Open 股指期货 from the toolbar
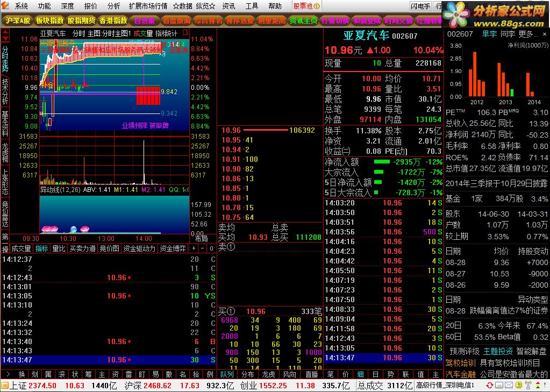The height and width of the screenshot is (392, 550). (81, 20)
